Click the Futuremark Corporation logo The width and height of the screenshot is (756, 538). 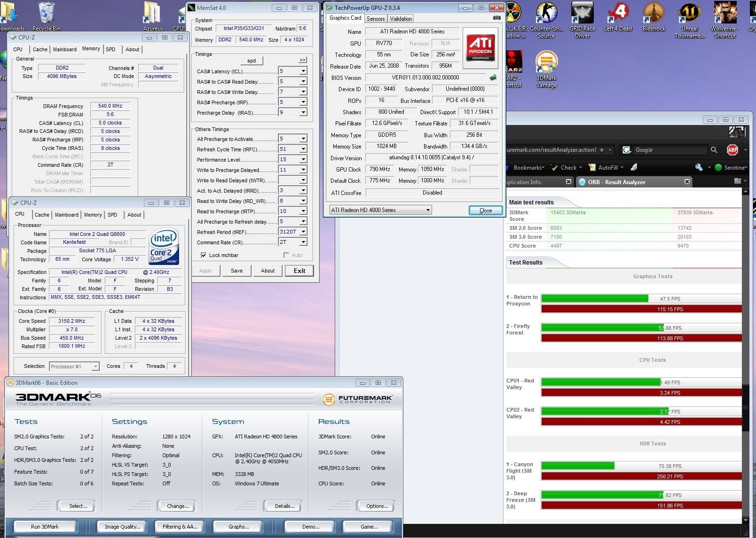point(357,399)
